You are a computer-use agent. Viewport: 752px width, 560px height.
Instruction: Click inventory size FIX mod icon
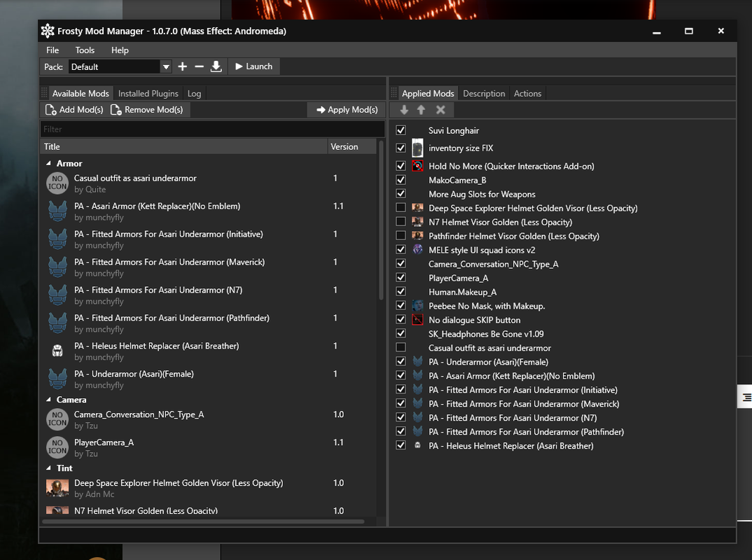[x=418, y=148]
